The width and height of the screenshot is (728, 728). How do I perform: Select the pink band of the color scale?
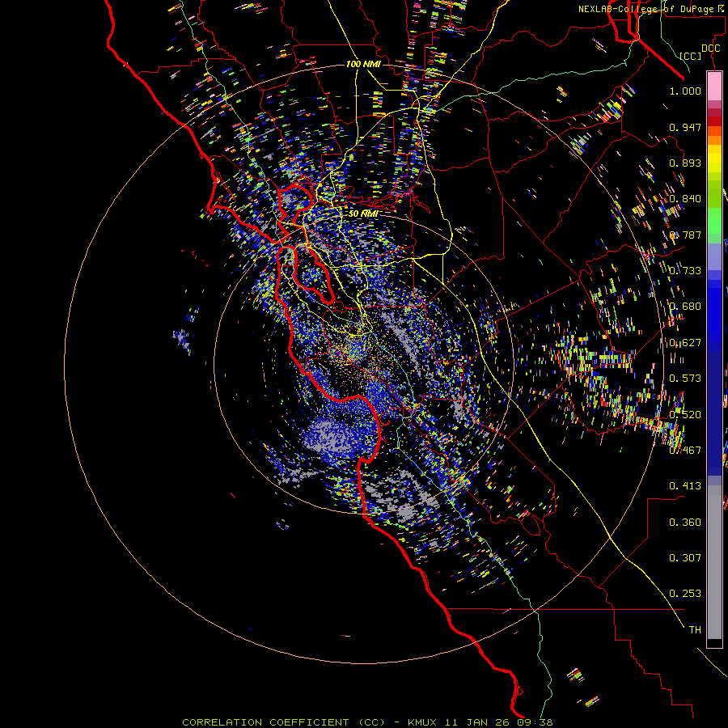coord(714,87)
